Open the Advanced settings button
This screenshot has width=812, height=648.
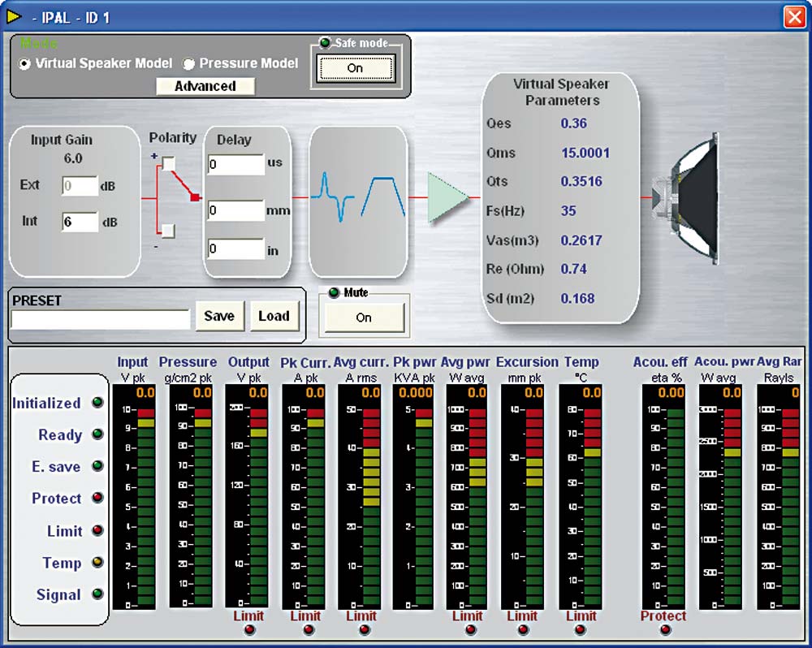tap(205, 86)
